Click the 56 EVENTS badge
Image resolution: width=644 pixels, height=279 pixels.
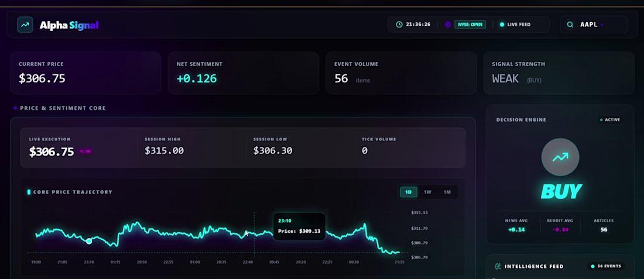pyautogui.click(x=606, y=266)
